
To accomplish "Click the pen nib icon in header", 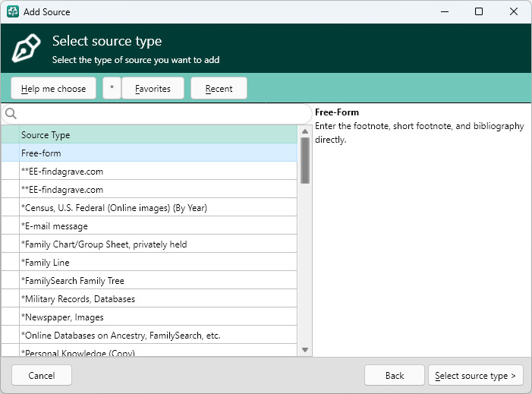I will [26, 48].
